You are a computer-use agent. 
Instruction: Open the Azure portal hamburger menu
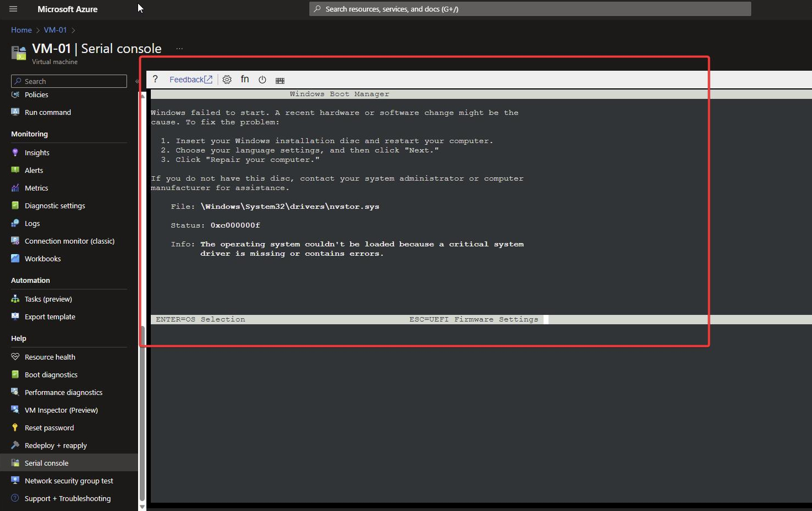(x=13, y=9)
